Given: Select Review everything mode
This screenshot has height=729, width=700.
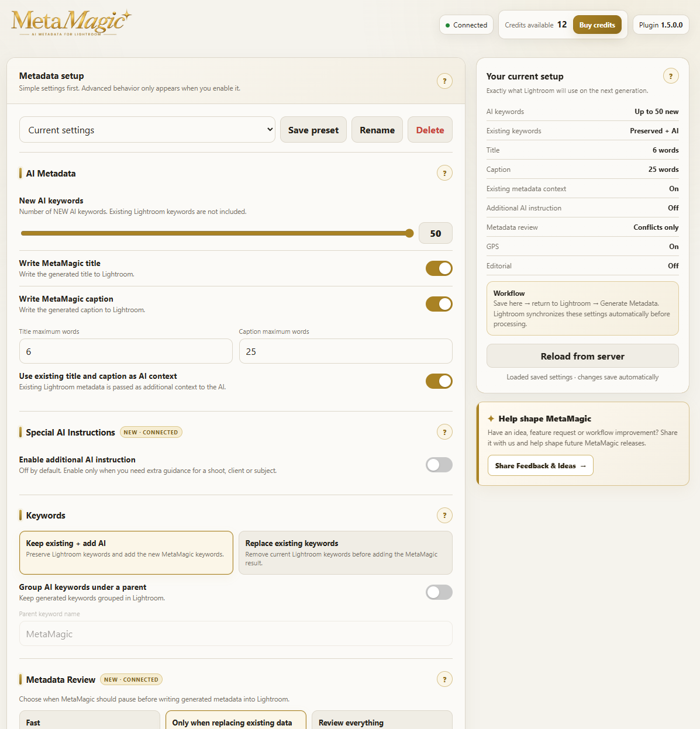Looking at the screenshot, I should [x=382, y=720].
